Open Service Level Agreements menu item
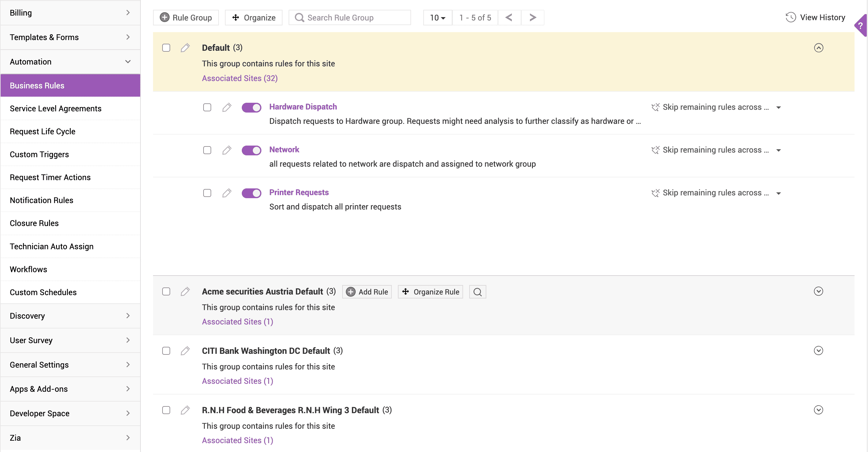This screenshot has width=868, height=452. click(x=56, y=109)
